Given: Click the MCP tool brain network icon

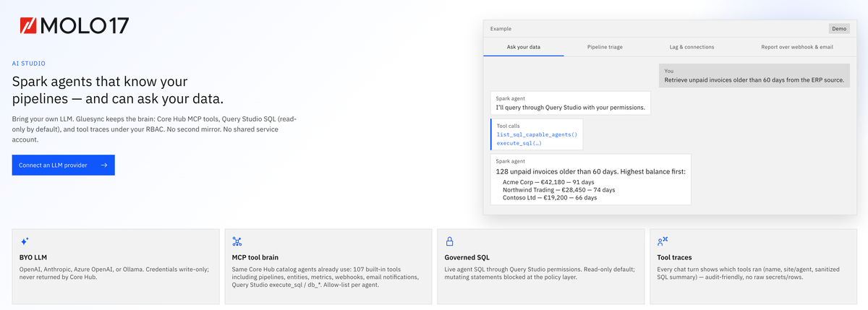Looking at the screenshot, I should pos(237,241).
